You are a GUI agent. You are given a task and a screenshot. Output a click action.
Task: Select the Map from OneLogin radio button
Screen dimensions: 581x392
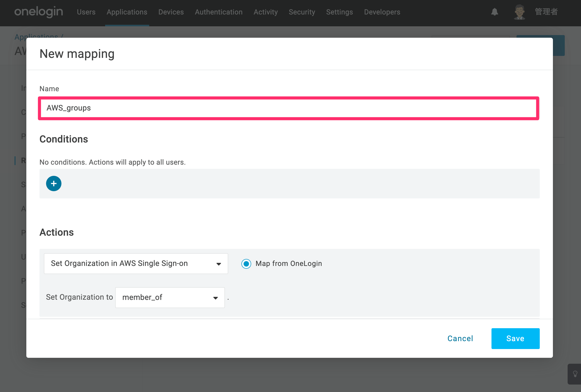pyautogui.click(x=246, y=264)
